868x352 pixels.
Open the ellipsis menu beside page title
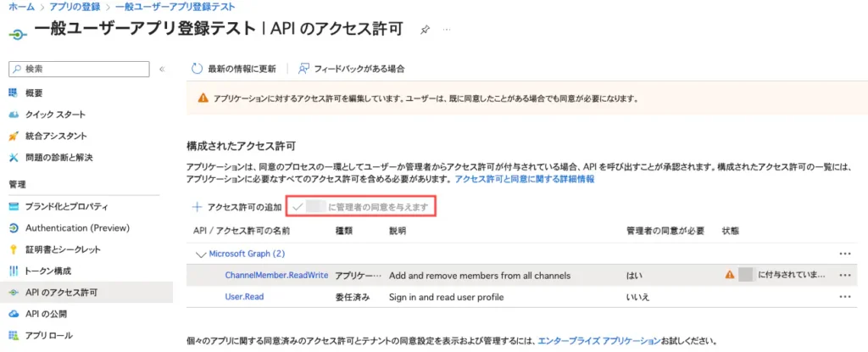(447, 30)
